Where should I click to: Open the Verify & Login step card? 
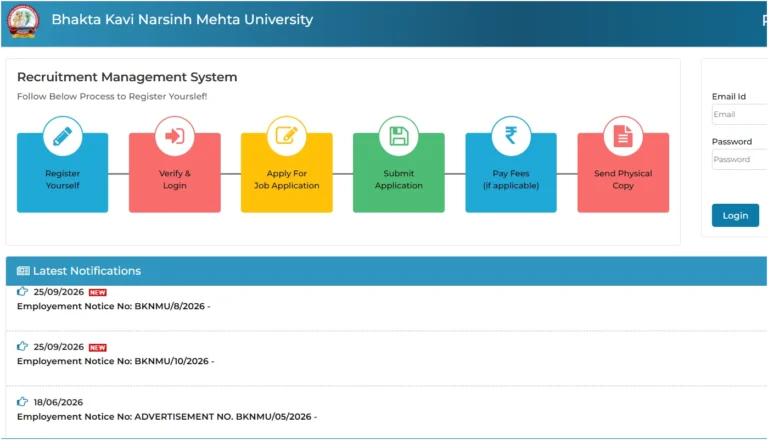pyautogui.click(x=174, y=172)
